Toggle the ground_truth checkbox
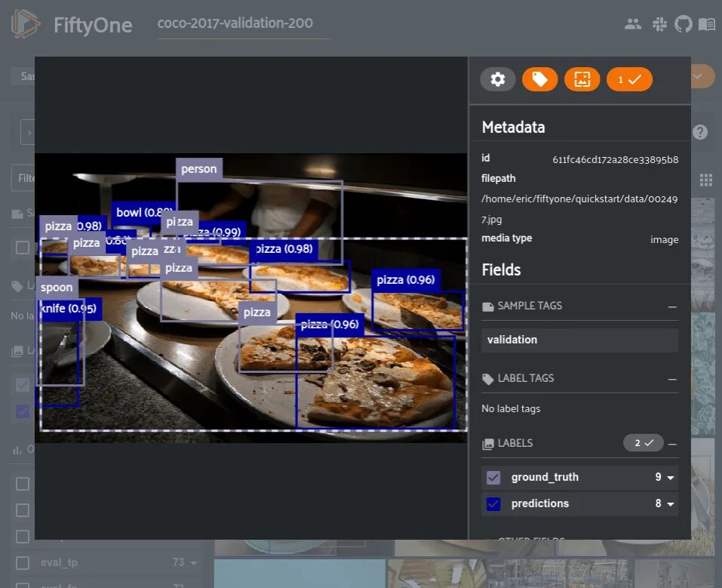Screen dimensions: 722x588 (x=493, y=477)
